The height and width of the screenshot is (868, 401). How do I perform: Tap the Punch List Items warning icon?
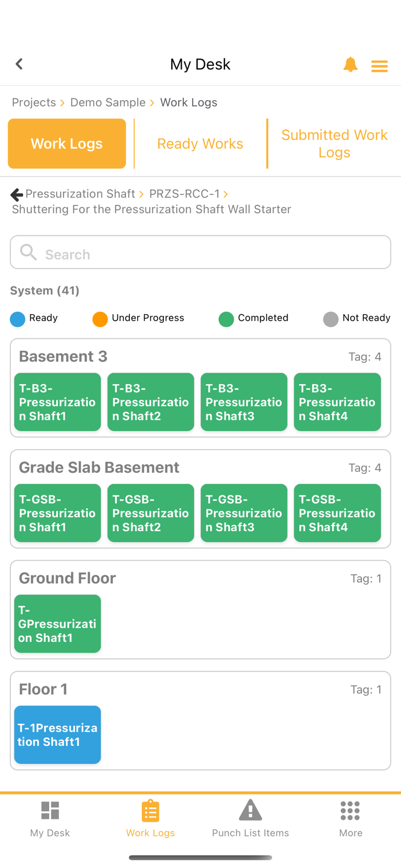click(250, 811)
